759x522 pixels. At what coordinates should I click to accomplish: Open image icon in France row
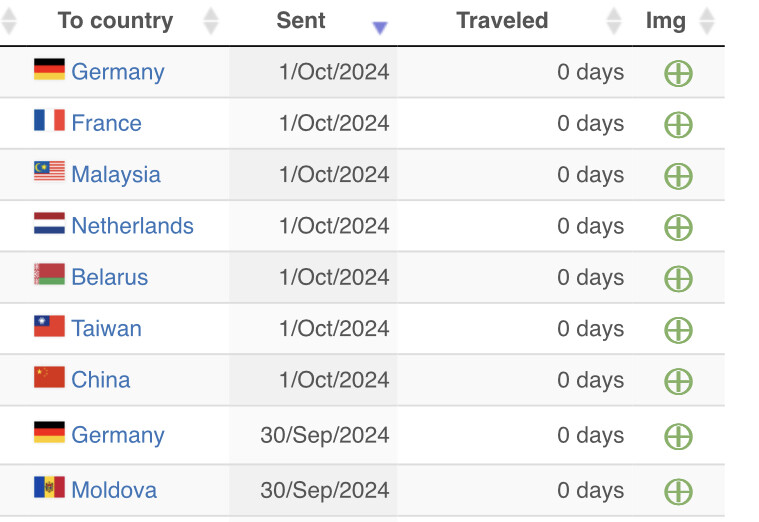pos(678,124)
